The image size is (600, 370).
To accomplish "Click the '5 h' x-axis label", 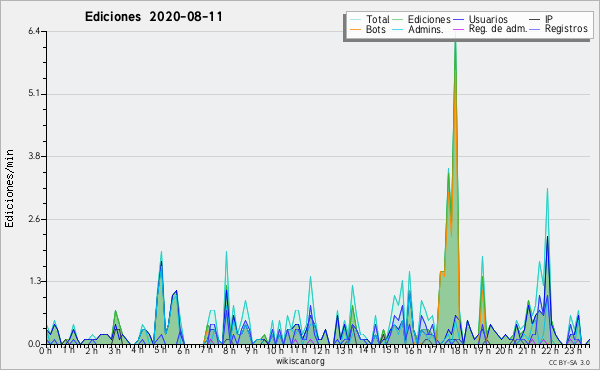I will pyautogui.click(x=160, y=350).
